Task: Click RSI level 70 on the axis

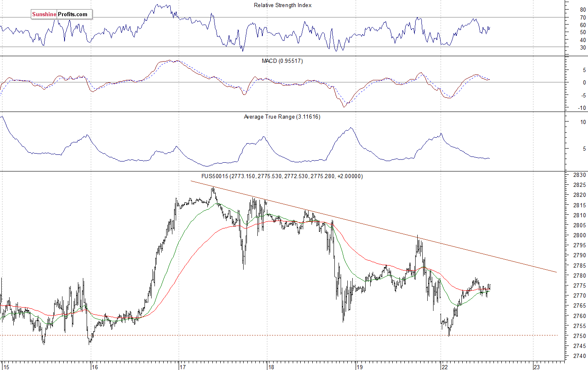Action: pos(583,18)
